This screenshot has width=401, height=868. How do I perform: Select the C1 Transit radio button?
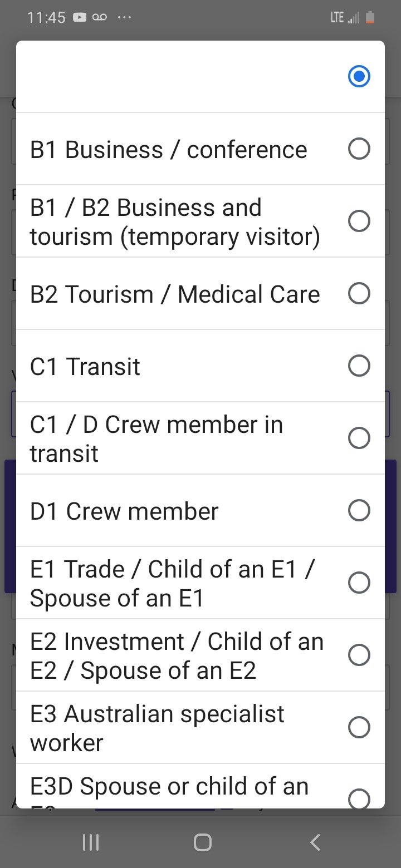[x=359, y=366]
